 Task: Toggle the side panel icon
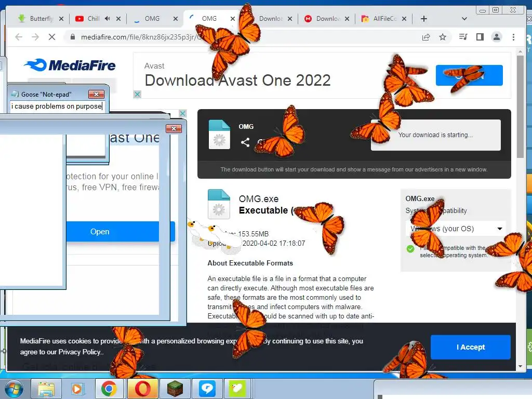(x=480, y=37)
